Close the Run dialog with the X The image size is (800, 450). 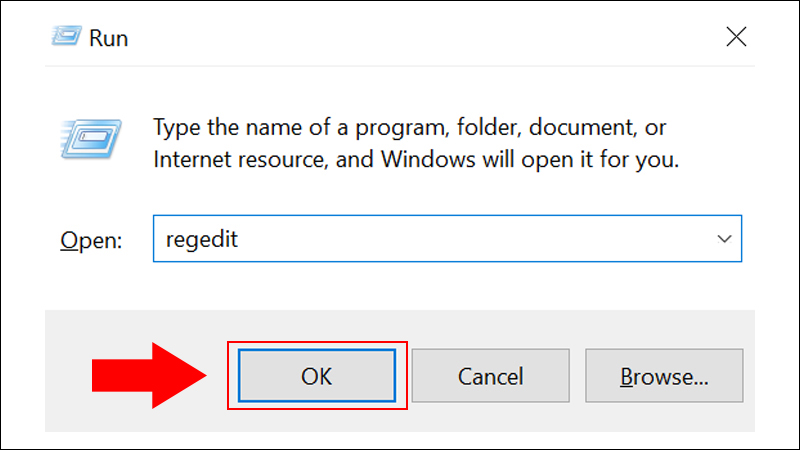(x=736, y=37)
